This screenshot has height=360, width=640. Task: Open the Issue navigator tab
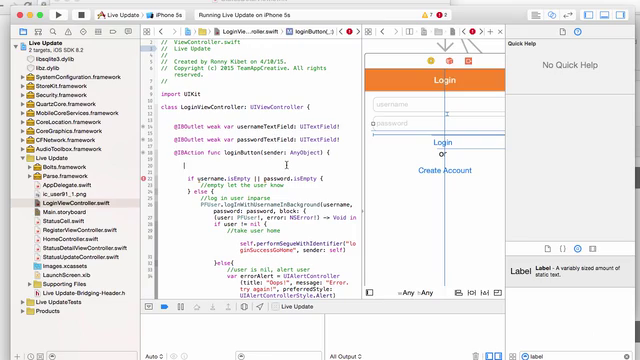tap(68, 31)
